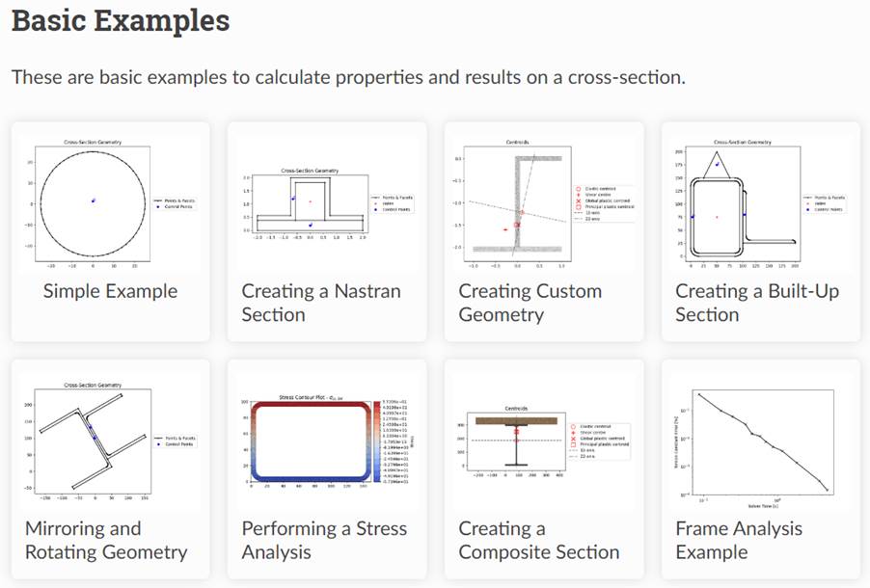
Task: Click the Creating Custom Geometry title
Action: coord(530,303)
